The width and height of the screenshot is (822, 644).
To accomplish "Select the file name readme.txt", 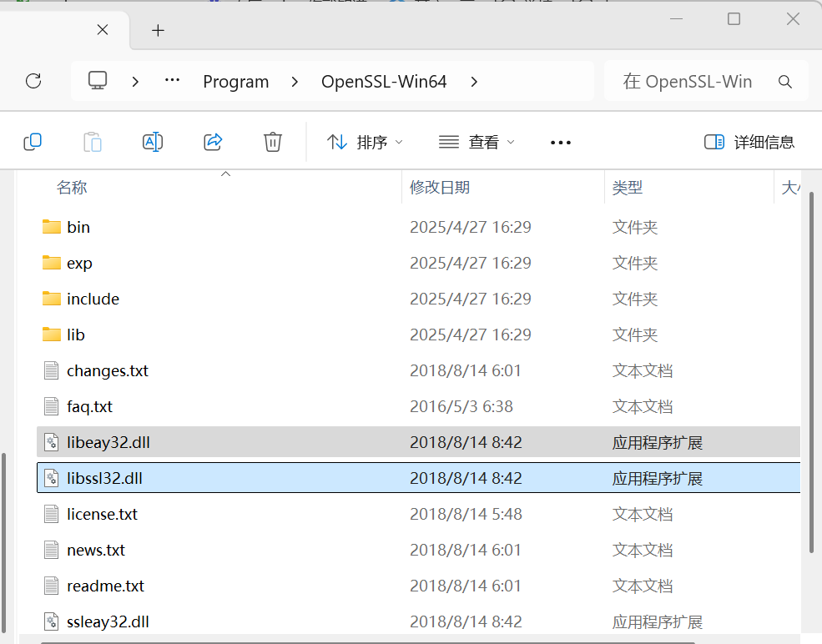I will point(105,586).
